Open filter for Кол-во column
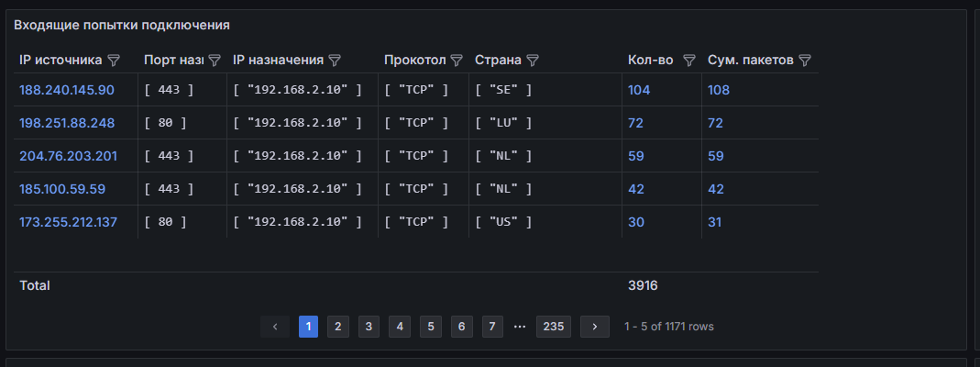980x367 pixels. (x=689, y=61)
